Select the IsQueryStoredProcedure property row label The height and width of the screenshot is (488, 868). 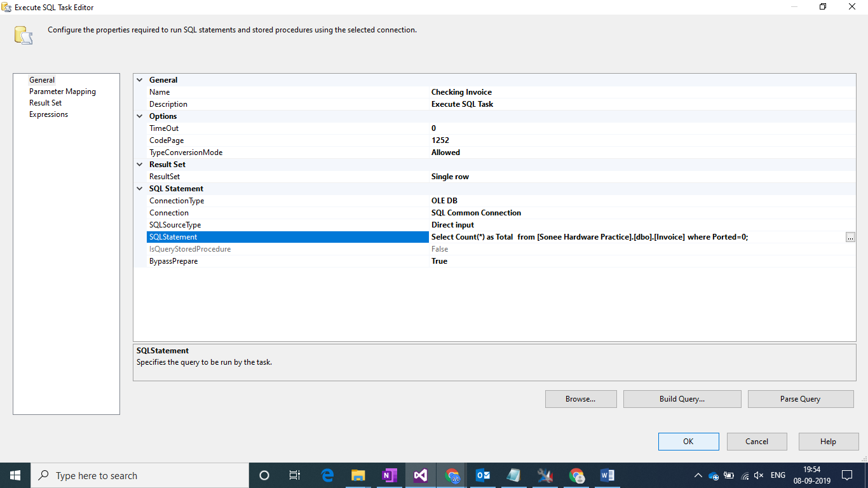(190, 249)
